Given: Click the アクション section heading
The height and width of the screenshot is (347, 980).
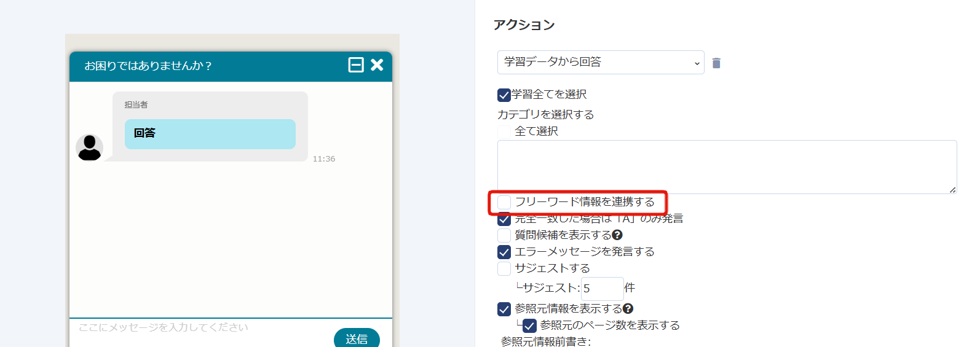Looking at the screenshot, I should tap(524, 25).
